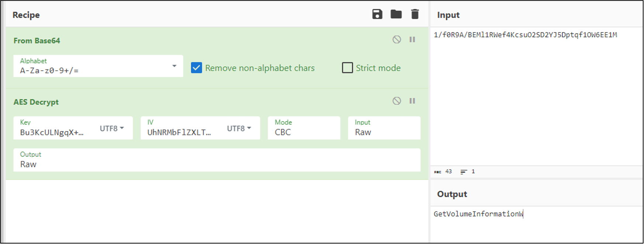Clear recipe with trash icon

(x=415, y=14)
